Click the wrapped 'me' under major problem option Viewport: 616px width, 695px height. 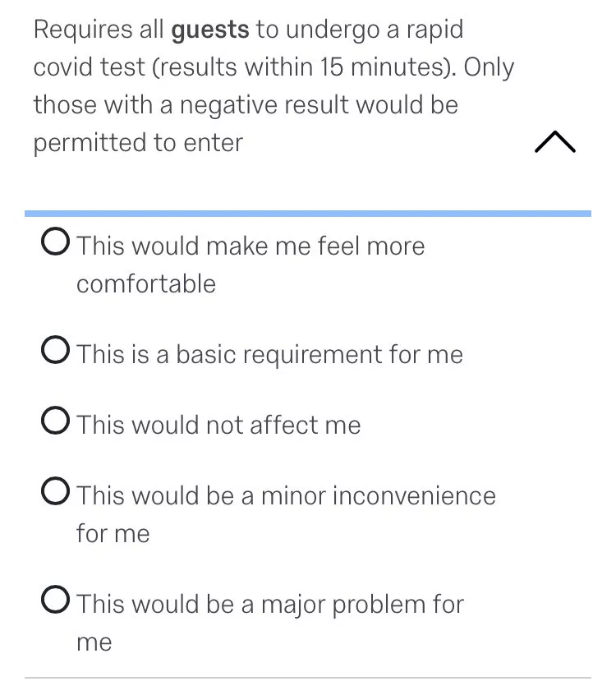(x=94, y=642)
